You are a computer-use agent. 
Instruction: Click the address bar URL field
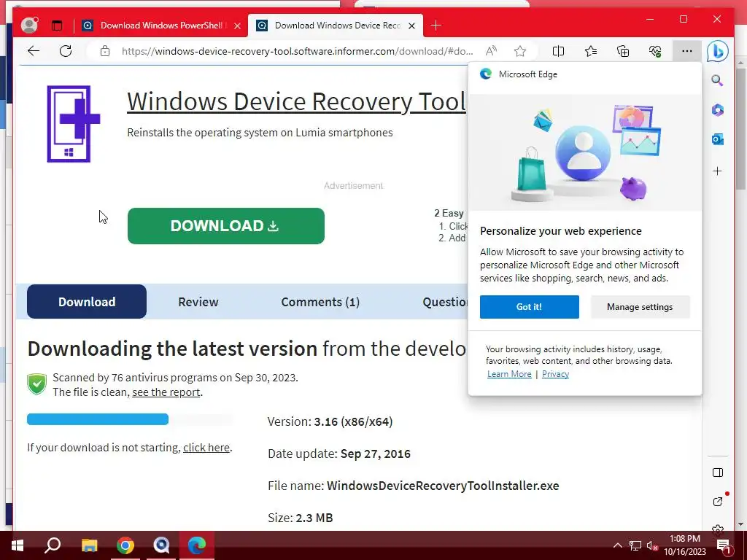click(298, 51)
